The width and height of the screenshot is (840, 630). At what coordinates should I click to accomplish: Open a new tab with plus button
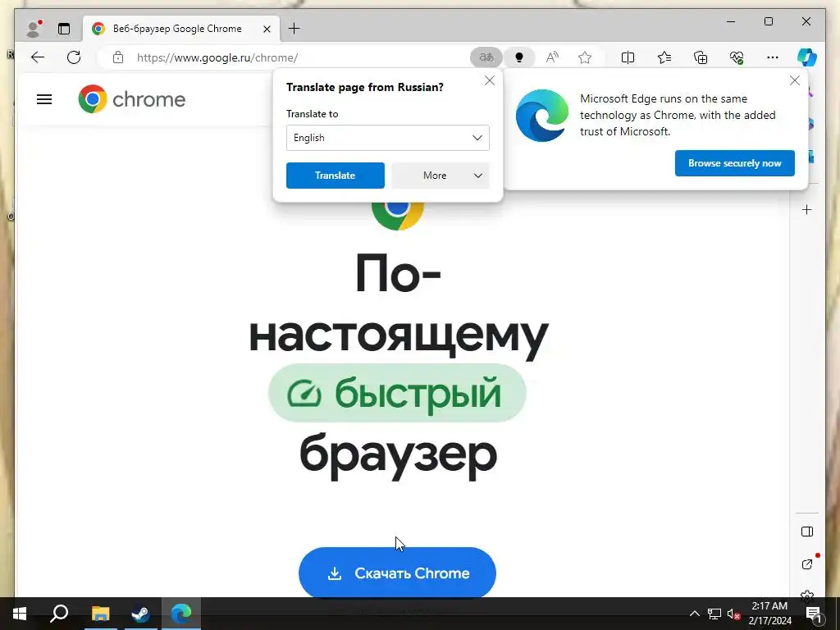point(294,29)
